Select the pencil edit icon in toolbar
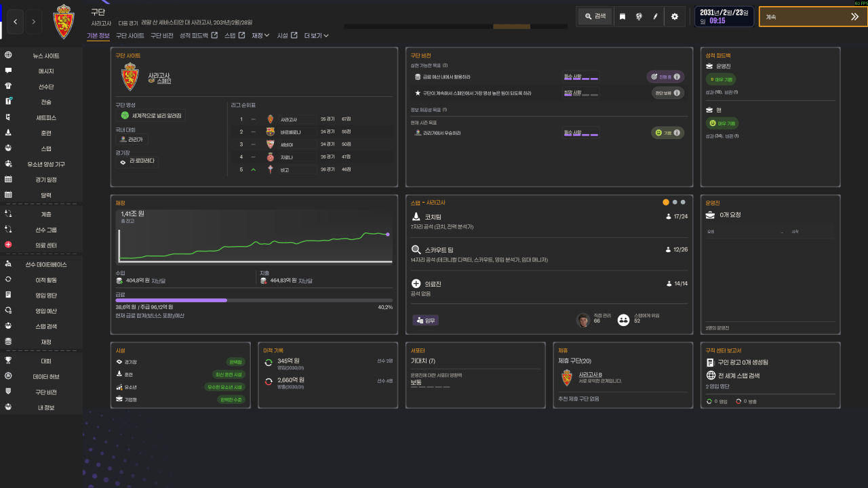 [x=656, y=16]
